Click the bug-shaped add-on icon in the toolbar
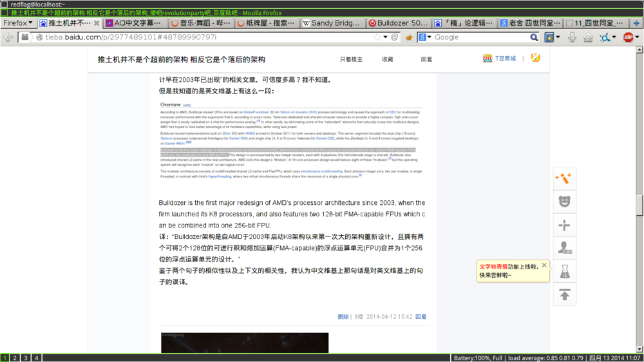Image resolution: width=644 pixels, height=362 pixels. tap(605, 38)
